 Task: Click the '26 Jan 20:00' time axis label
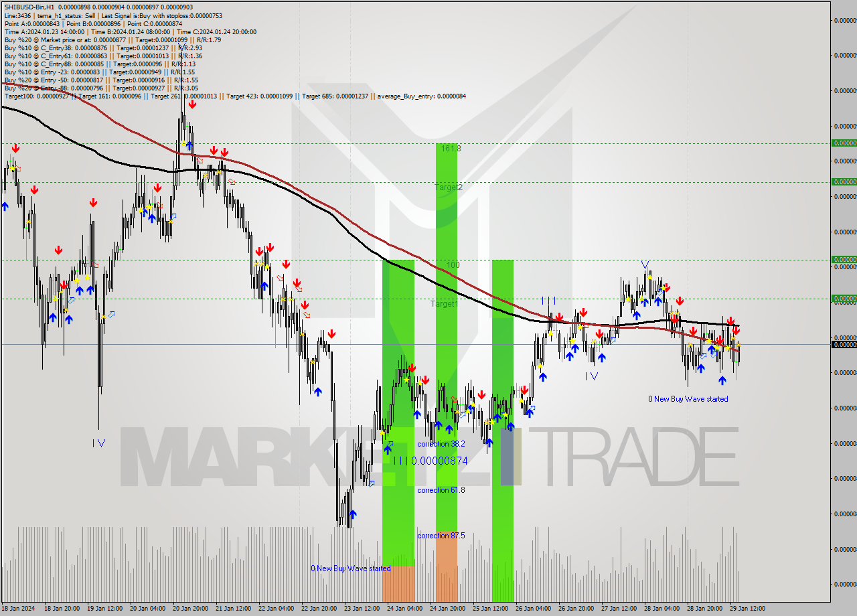point(577,609)
